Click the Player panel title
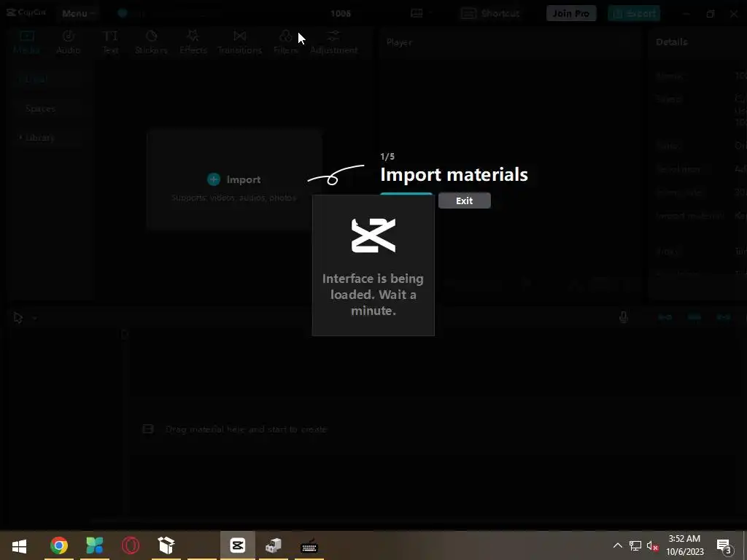 tap(399, 42)
